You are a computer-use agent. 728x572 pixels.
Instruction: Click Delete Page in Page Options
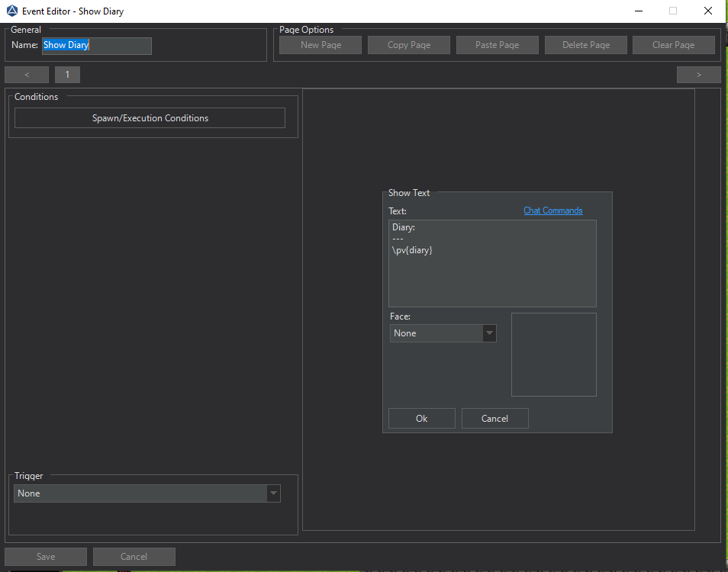(x=586, y=45)
